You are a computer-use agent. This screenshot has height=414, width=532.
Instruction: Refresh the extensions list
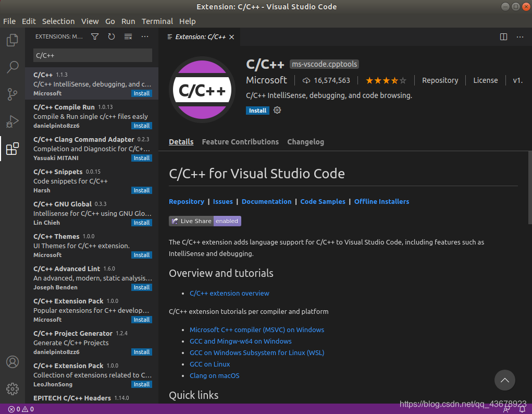click(x=112, y=36)
